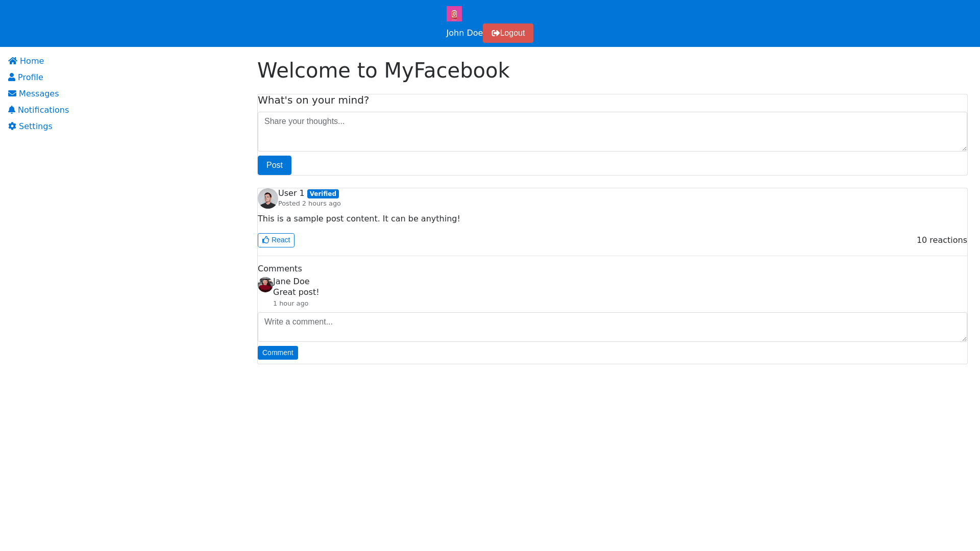Open User 1's profile picture
This screenshot has width=980, height=551.
[x=267, y=198]
